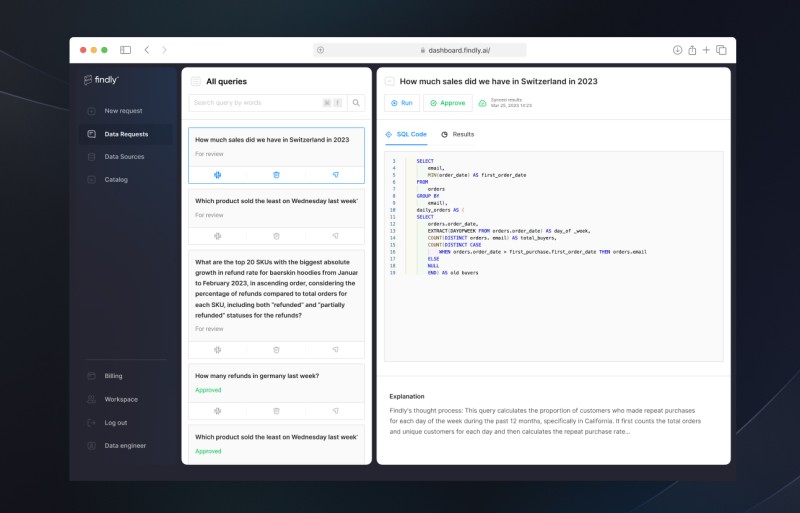800x513 pixels.
Task: Toggle the browser sidebar panel
Action: coord(126,50)
